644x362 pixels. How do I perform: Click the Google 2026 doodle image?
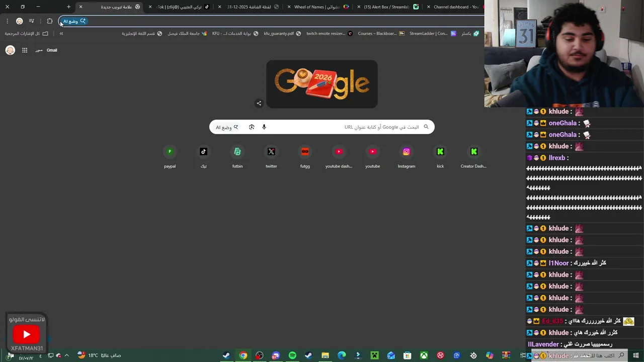(322, 84)
